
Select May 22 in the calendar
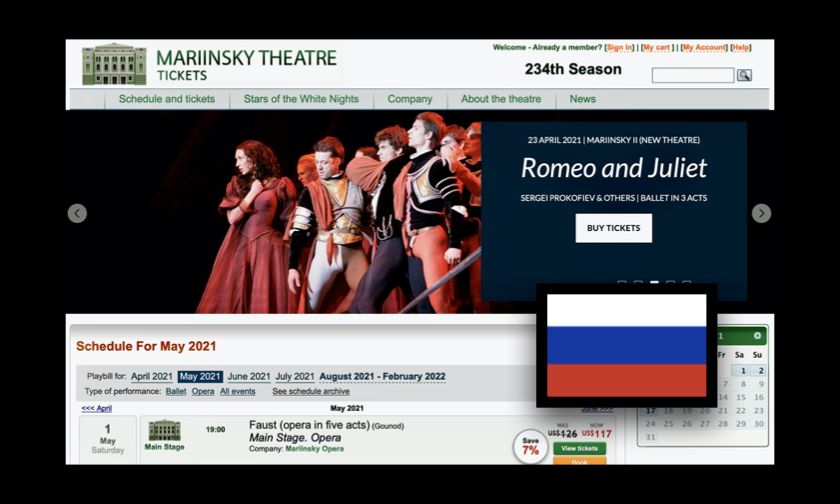click(741, 411)
